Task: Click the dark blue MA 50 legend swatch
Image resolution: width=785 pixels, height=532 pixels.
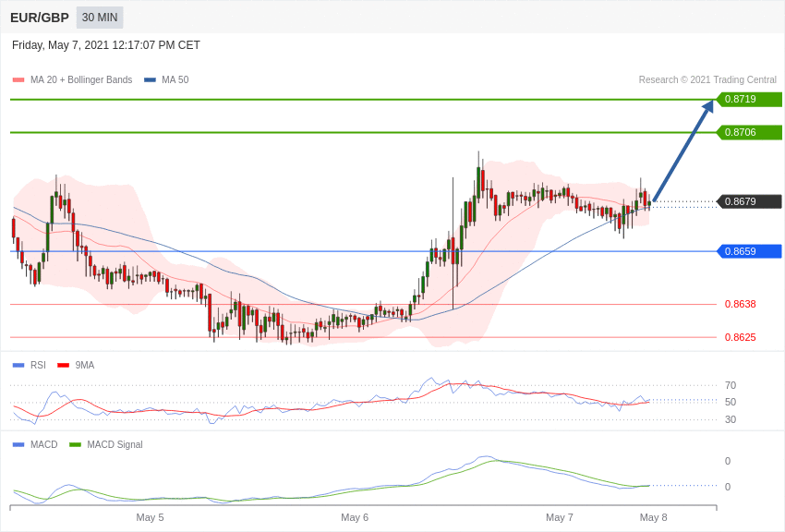Action: [x=150, y=79]
